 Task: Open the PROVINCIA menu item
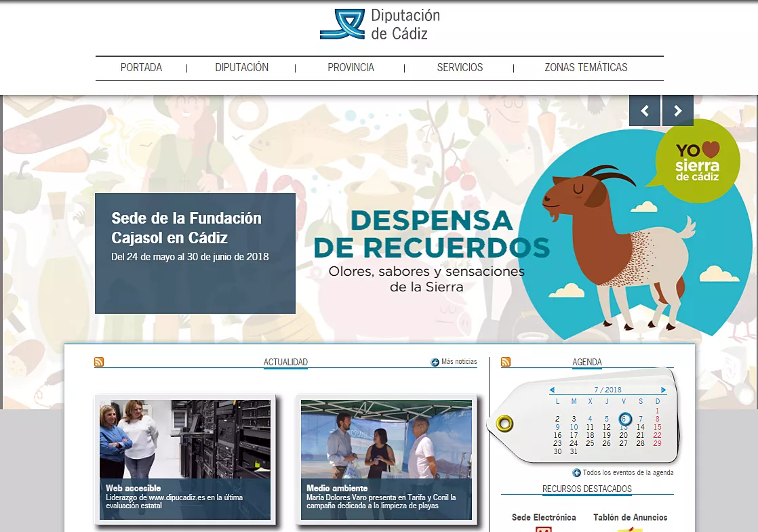click(351, 68)
